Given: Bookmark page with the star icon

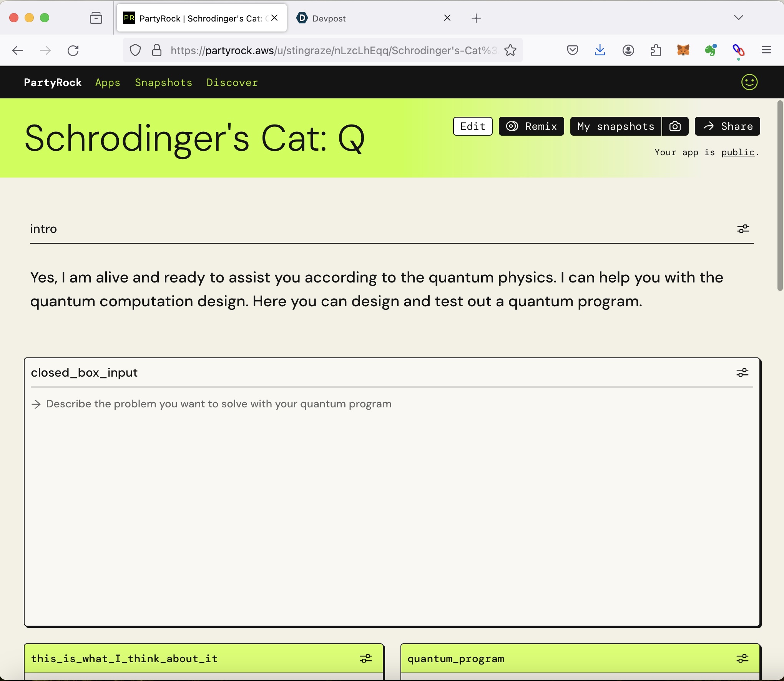Looking at the screenshot, I should point(510,50).
